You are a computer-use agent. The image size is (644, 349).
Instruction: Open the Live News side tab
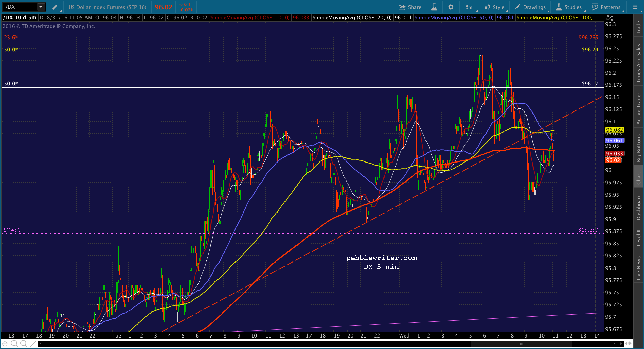click(x=638, y=268)
